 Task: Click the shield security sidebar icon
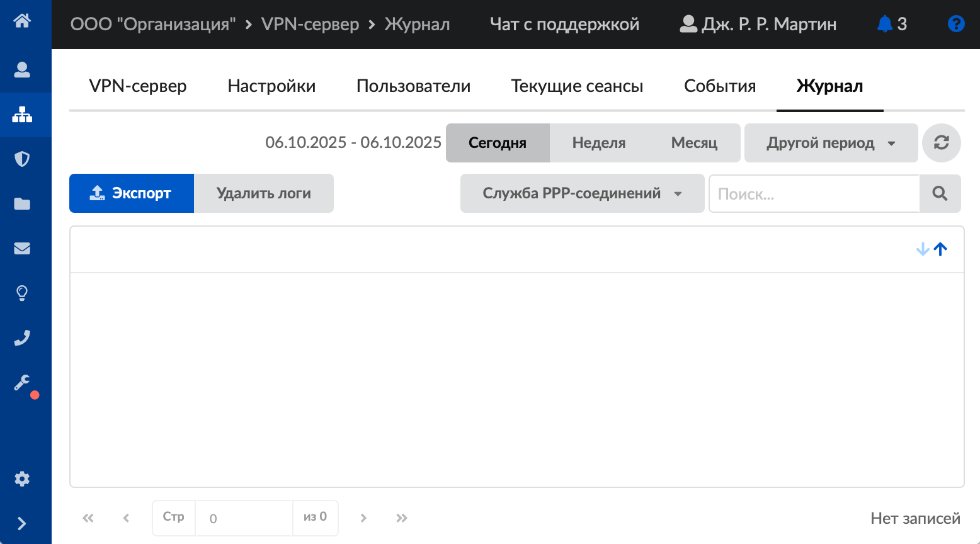coord(22,159)
